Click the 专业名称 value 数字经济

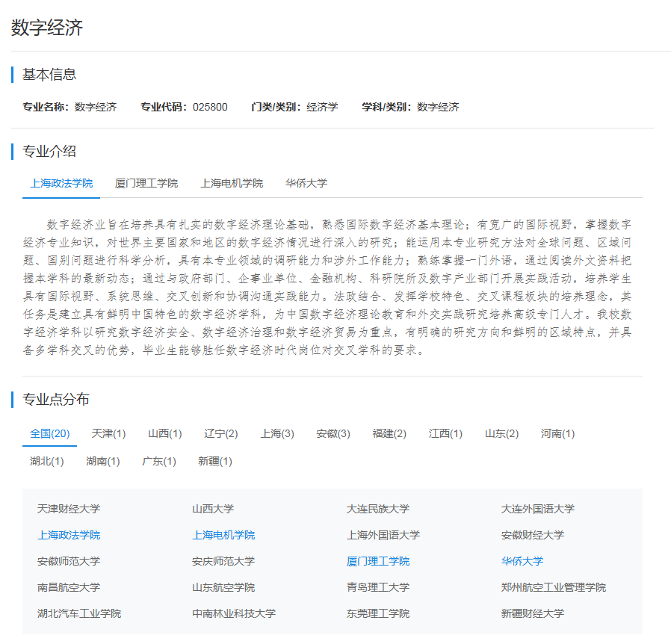96,107
